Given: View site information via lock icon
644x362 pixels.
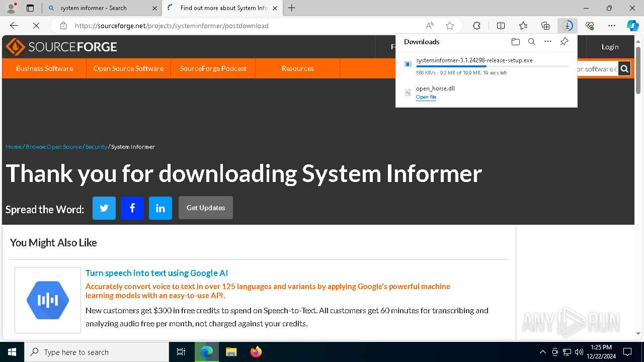Looking at the screenshot, I should pyautogui.click(x=63, y=26).
